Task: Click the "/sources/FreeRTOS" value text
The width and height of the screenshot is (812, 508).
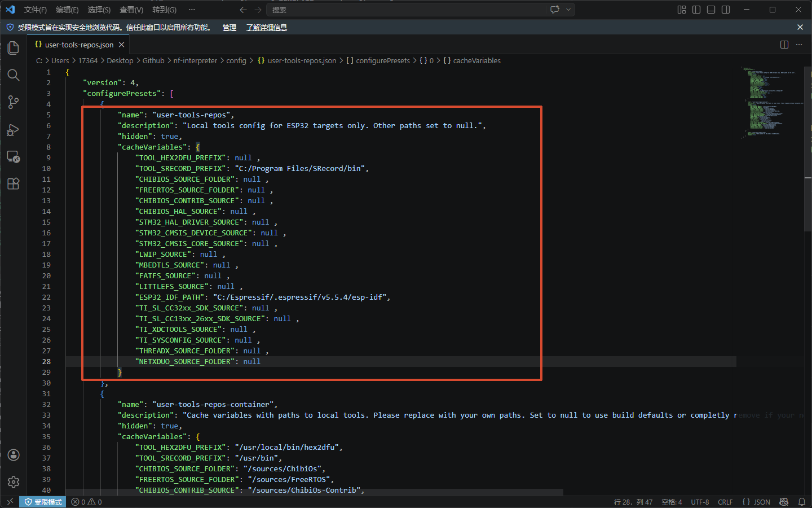Action: [x=289, y=479]
